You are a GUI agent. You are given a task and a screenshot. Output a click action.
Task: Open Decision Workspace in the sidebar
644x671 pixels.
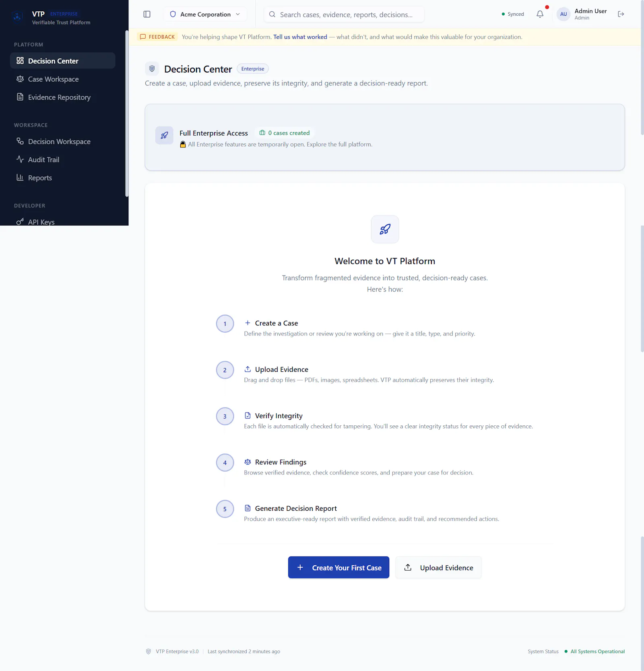tap(63, 141)
